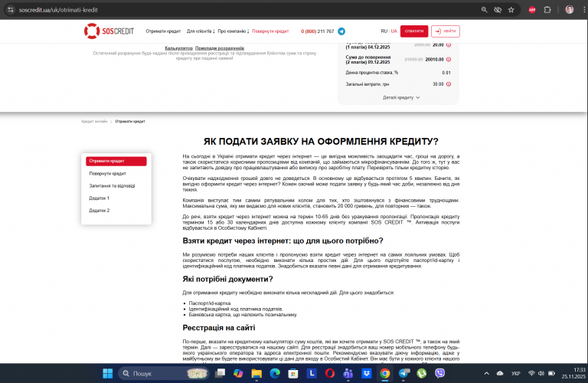
Task: Click info icon next to 30.00 total costs
Action: tap(449, 84)
